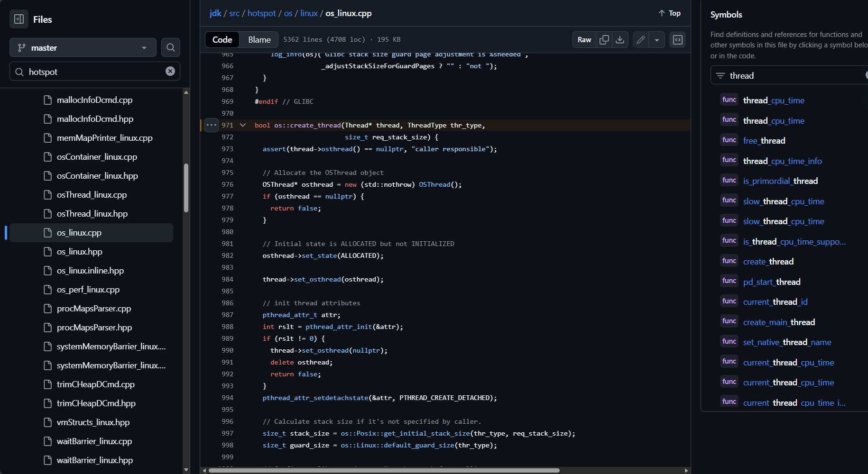This screenshot has height=474, width=868.
Task: Go to hotspot breadcrumb link
Action: [x=261, y=13]
